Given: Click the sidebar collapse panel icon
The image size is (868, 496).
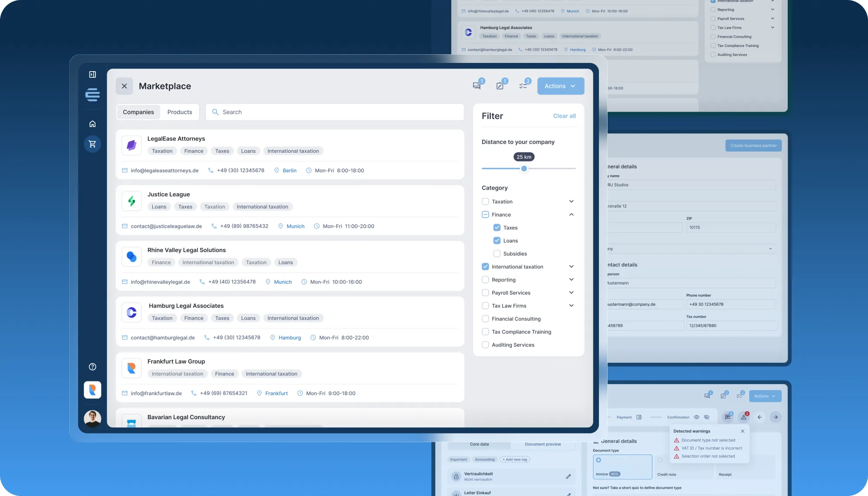Looking at the screenshot, I should pyautogui.click(x=92, y=75).
